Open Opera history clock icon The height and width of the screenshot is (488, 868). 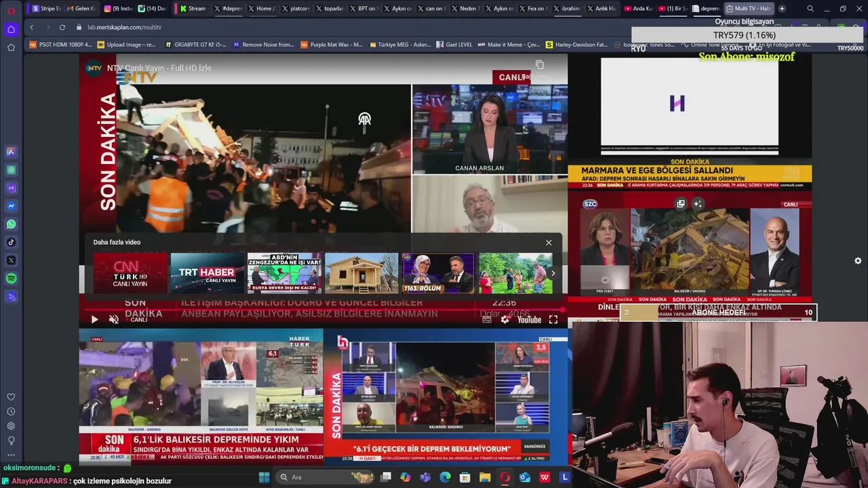pyautogui.click(x=11, y=411)
